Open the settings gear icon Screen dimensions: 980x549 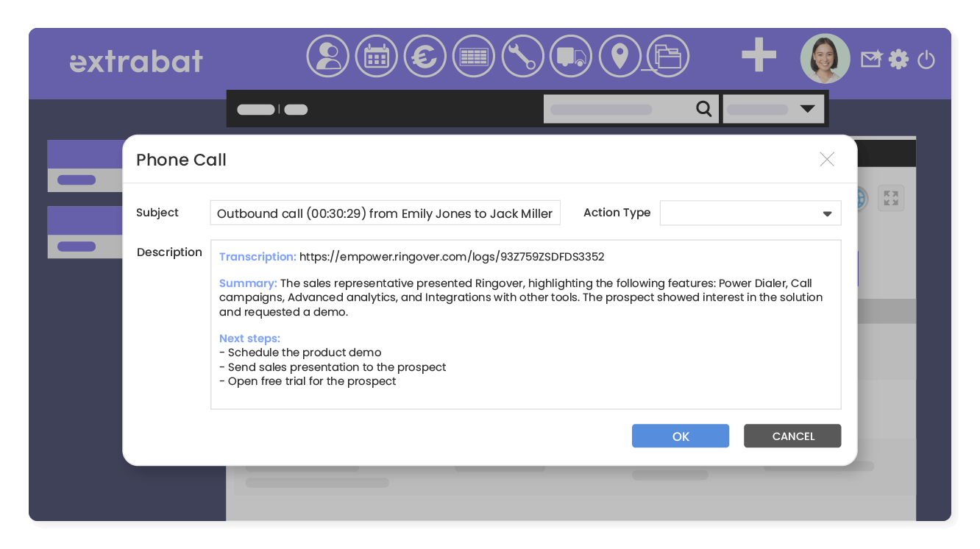[898, 59]
